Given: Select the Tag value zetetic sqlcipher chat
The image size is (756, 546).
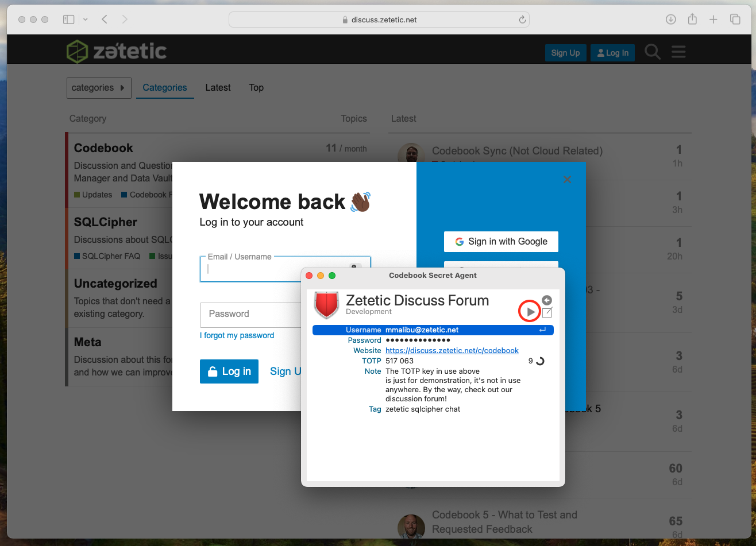Looking at the screenshot, I should [x=423, y=409].
